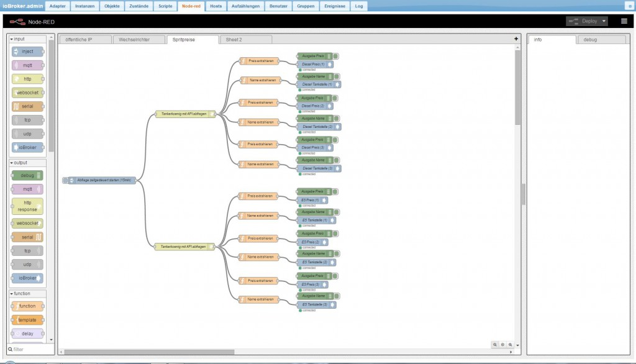This screenshot has width=636, height=364.
Task: Collapse the output palette category
Action: coord(12,163)
